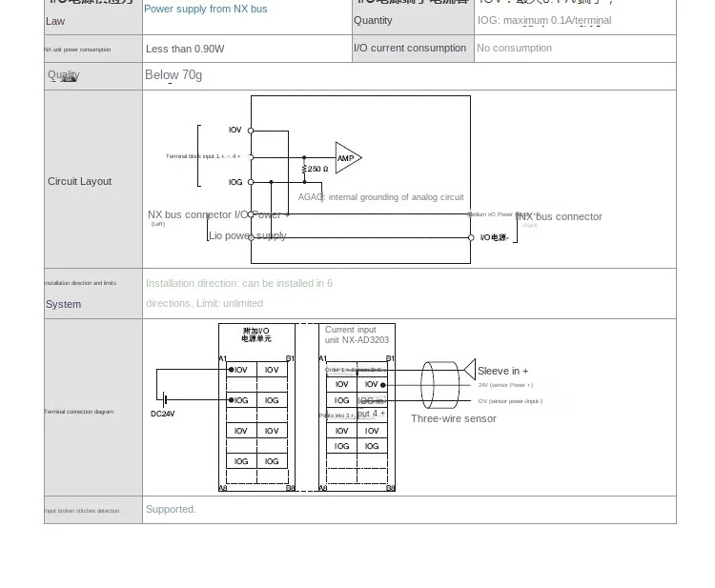This screenshot has height=588, width=715.
Task: Click the 'Power supply from NX bus' text
Action: pyautogui.click(x=206, y=10)
